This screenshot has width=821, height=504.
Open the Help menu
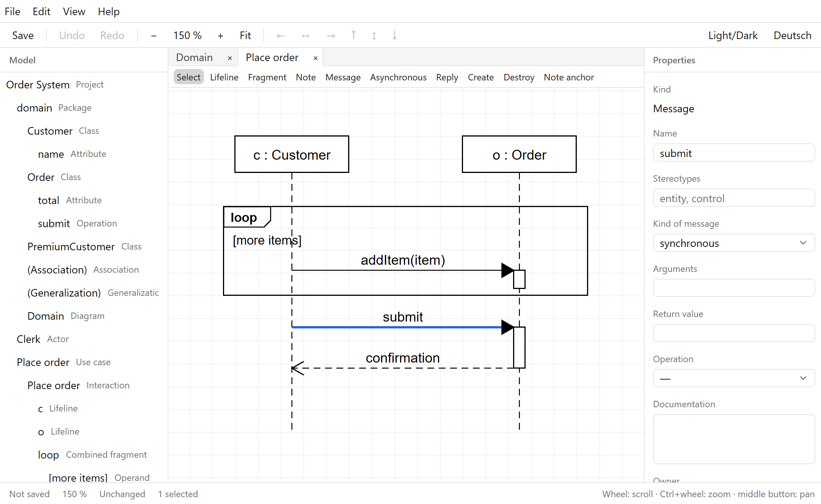coord(108,11)
